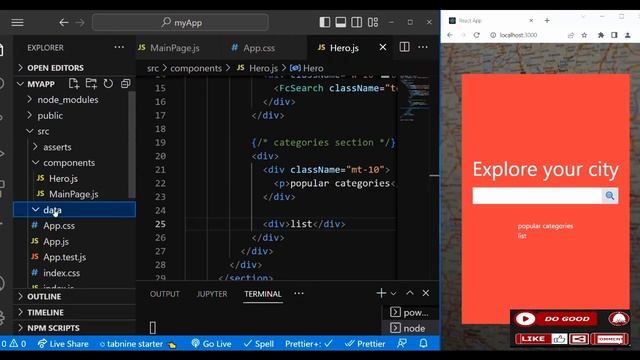
Task: Create a new folder in MYAPP
Action: (x=91, y=84)
